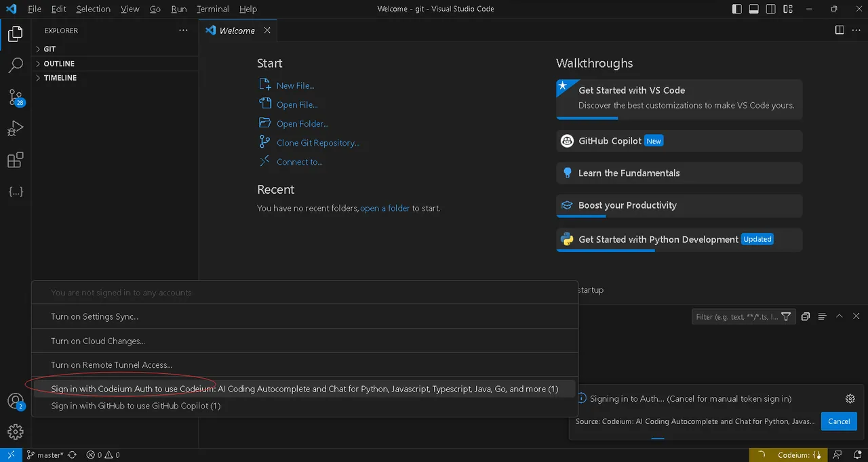Click the Connect to... link
The height and width of the screenshot is (462, 868).
[x=300, y=162]
